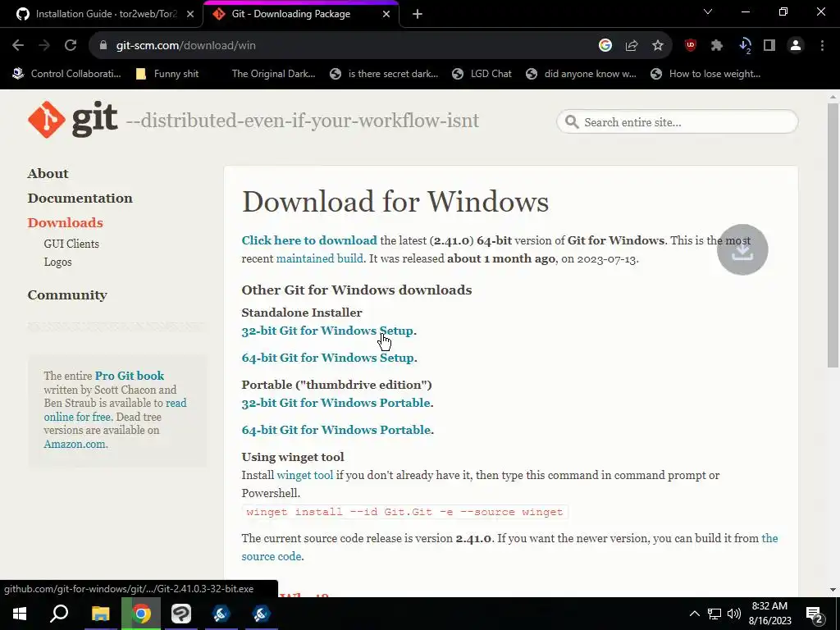This screenshot has width=840, height=630.
Task: Open the notification center icon
Action: point(815,614)
